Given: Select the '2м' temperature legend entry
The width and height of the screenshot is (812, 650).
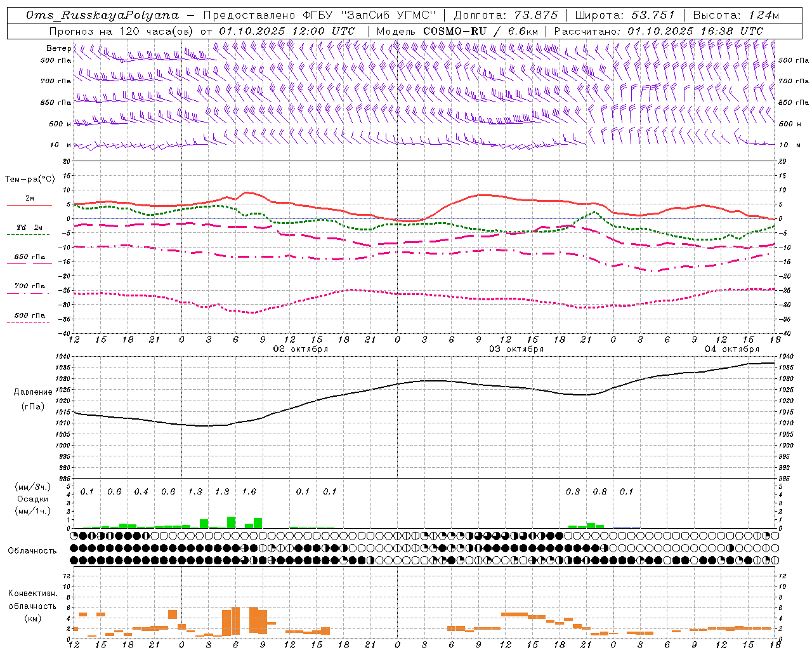Looking at the screenshot, I should pos(30,198).
